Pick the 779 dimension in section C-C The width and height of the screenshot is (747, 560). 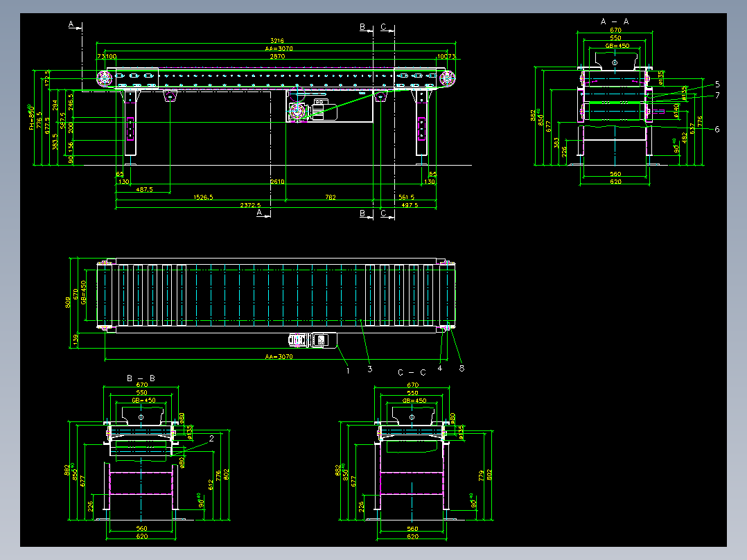tap(482, 475)
